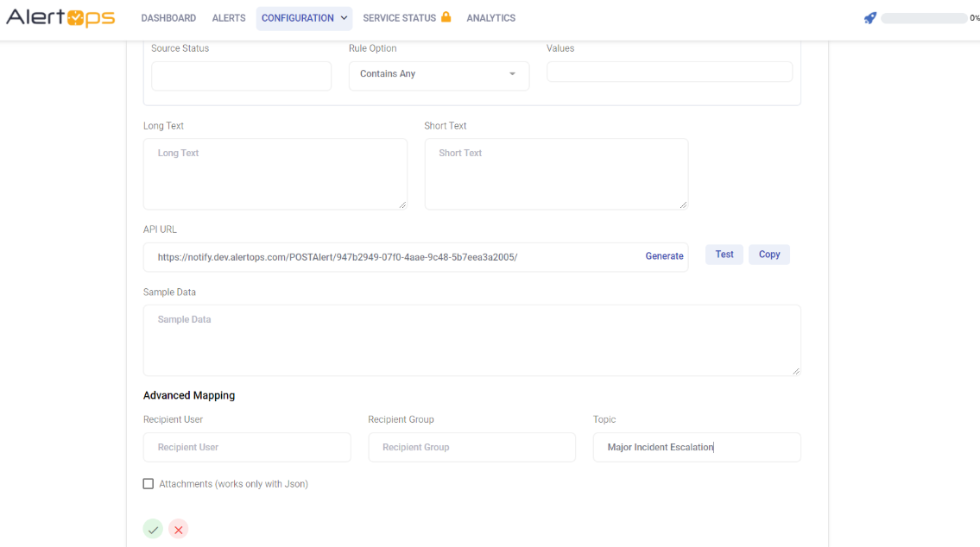Open the Analytics section
This screenshot has height=547, width=980.
pyautogui.click(x=490, y=18)
